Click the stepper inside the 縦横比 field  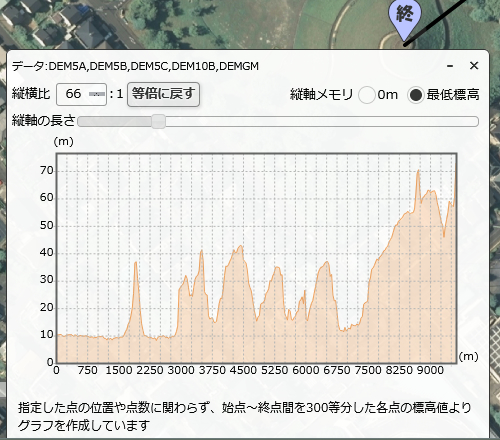[97, 94]
